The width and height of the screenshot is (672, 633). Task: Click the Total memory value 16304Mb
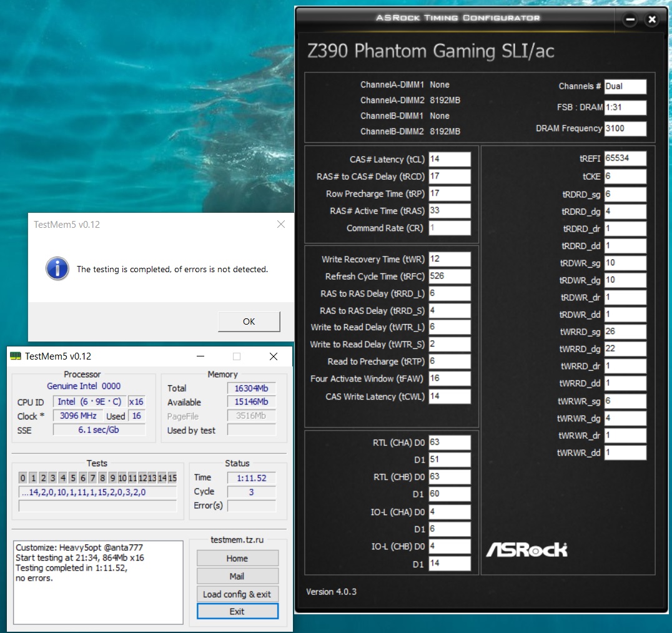[251, 388]
